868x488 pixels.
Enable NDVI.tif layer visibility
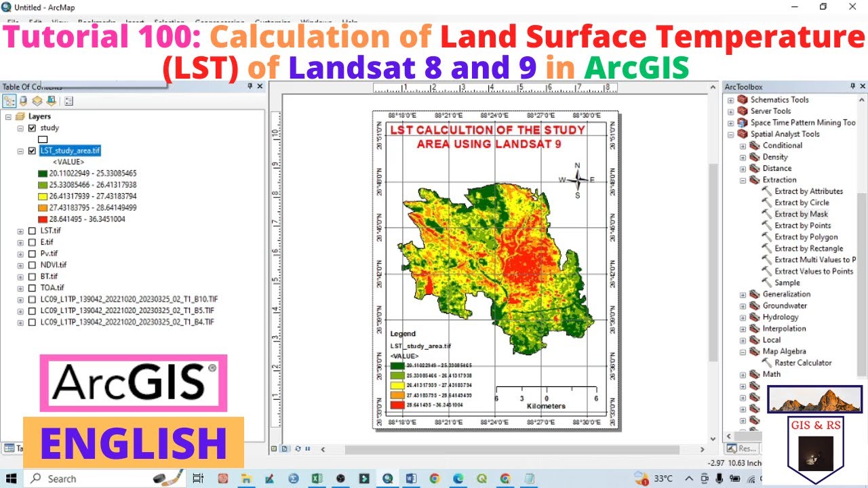tap(32, 266)
